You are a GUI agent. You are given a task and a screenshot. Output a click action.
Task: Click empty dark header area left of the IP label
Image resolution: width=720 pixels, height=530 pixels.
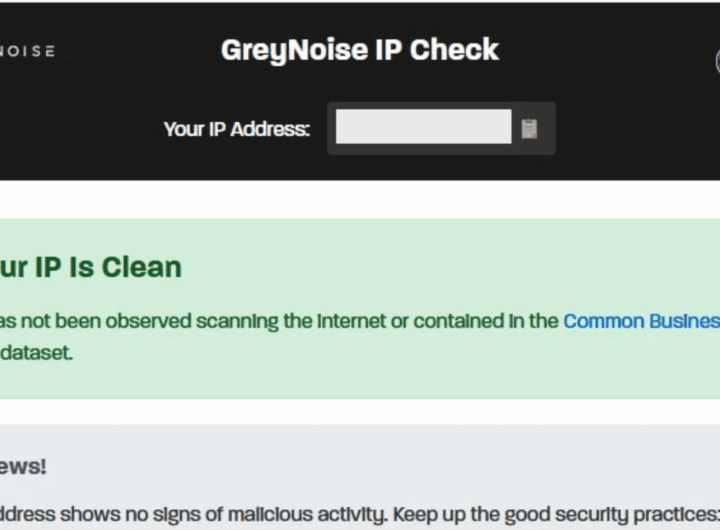(80, 128)
